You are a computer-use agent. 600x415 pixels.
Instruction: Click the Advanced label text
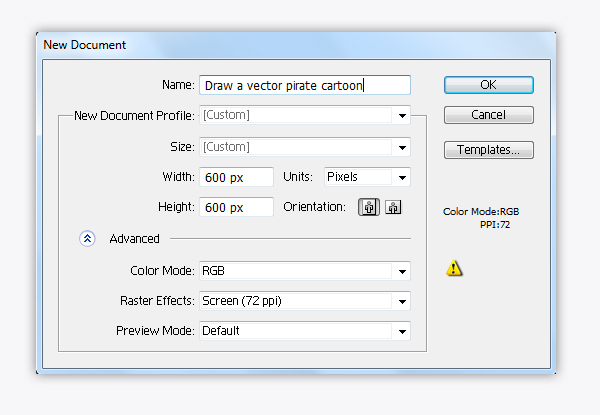point(134,239)
